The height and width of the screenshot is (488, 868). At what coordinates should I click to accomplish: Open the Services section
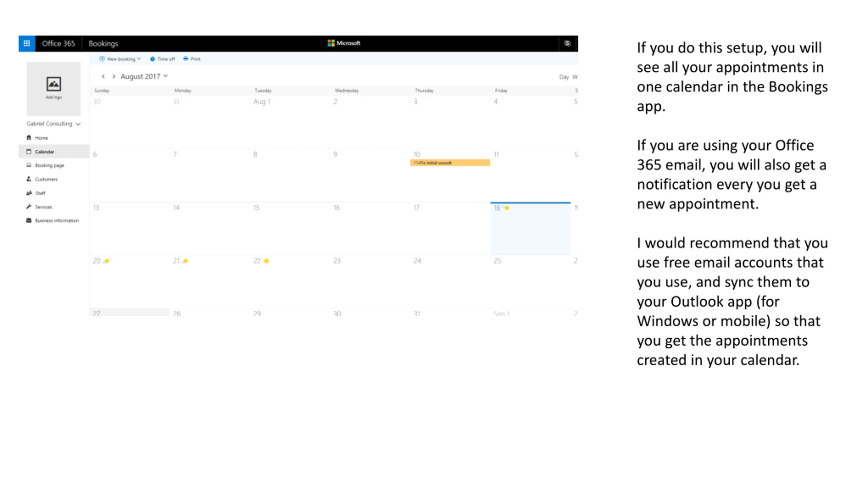pyautogui.click(x=43, y=207)
